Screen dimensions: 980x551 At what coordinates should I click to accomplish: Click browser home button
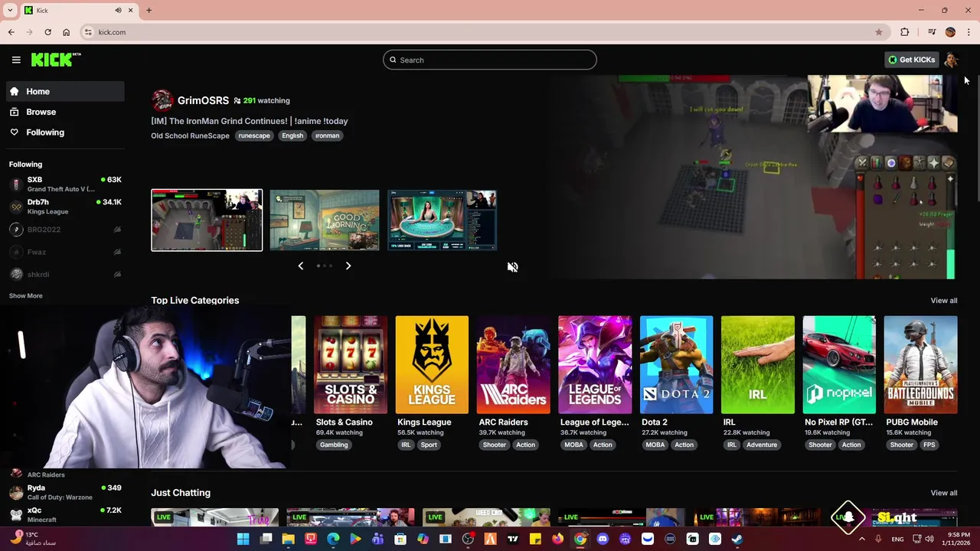click(66, 32)
